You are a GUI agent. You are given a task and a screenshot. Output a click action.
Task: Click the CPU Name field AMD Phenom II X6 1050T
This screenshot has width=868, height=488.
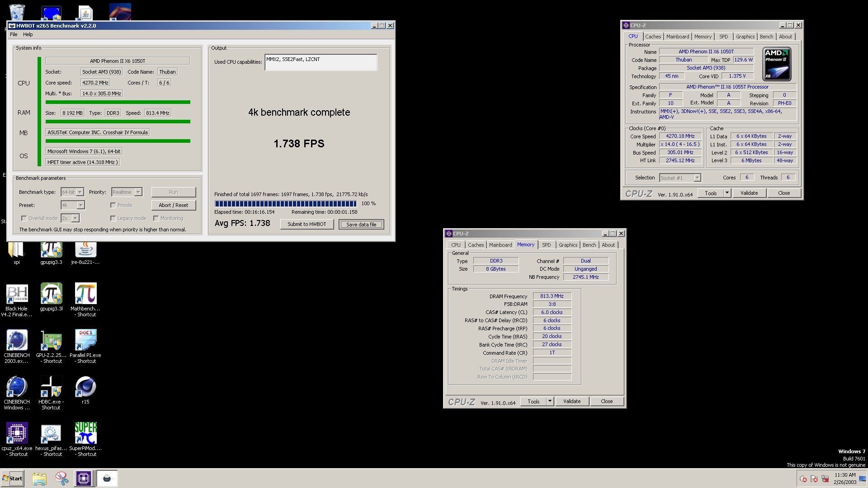point(706,52)
